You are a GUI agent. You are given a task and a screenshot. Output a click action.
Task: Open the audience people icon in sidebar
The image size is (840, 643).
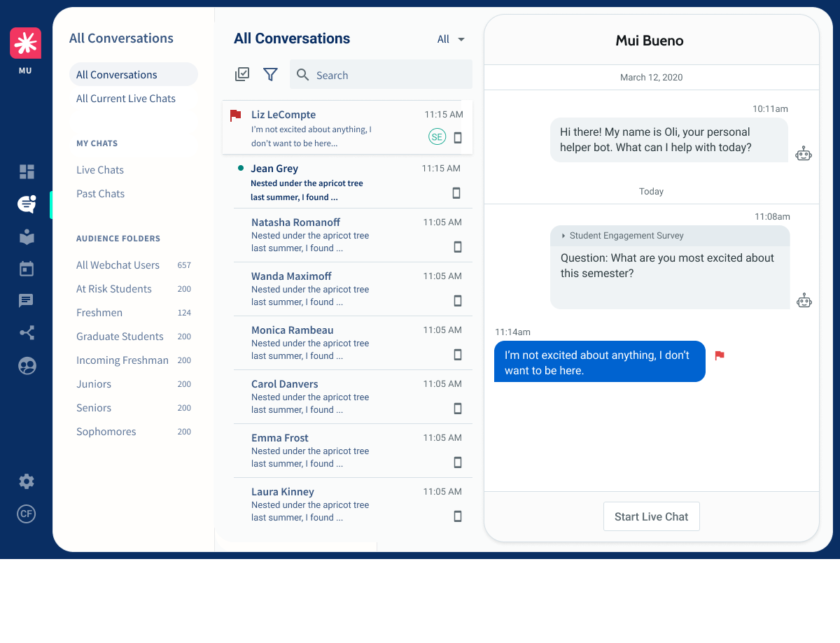27,365
